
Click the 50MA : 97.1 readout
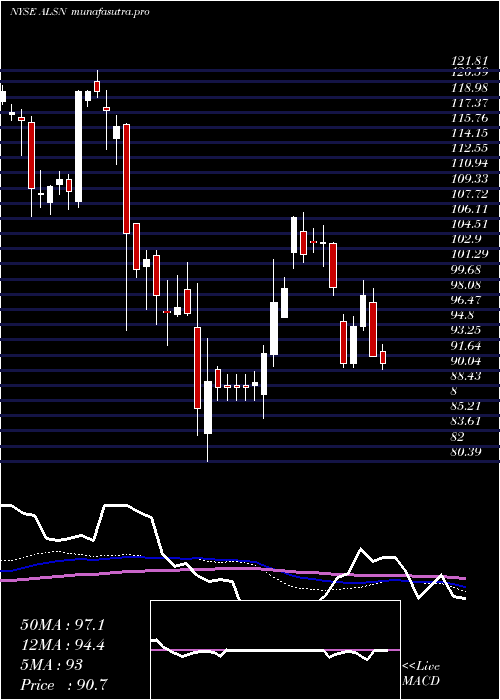[62, 625]
